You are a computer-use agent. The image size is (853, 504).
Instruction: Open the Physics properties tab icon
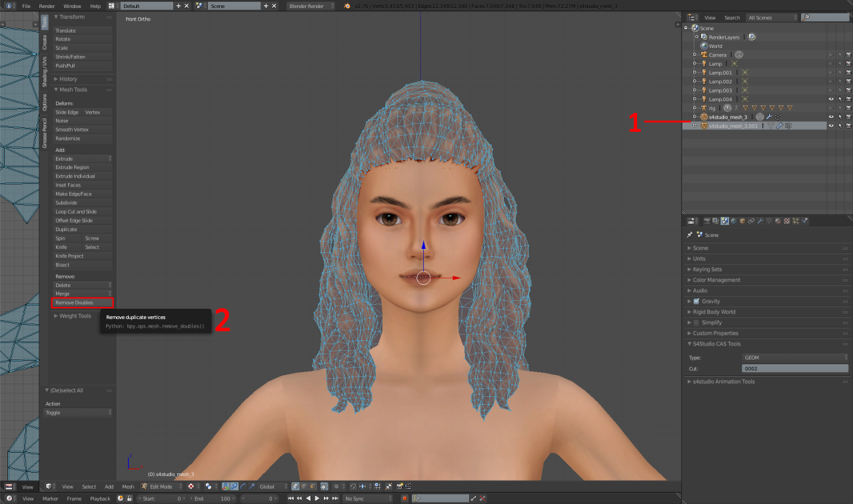tap(804, 221)
